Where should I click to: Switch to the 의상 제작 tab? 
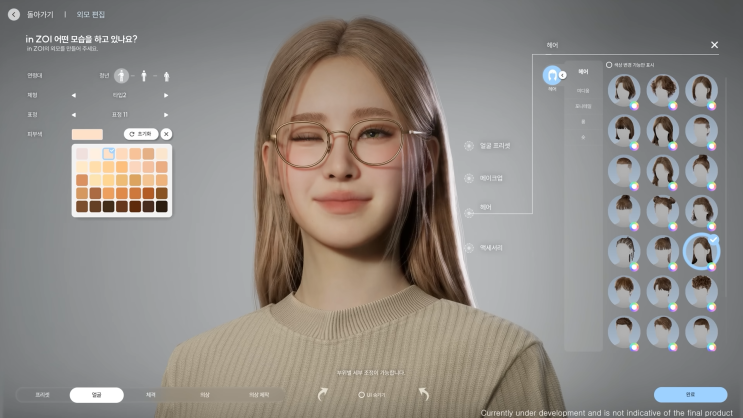(x=259, y=395)
